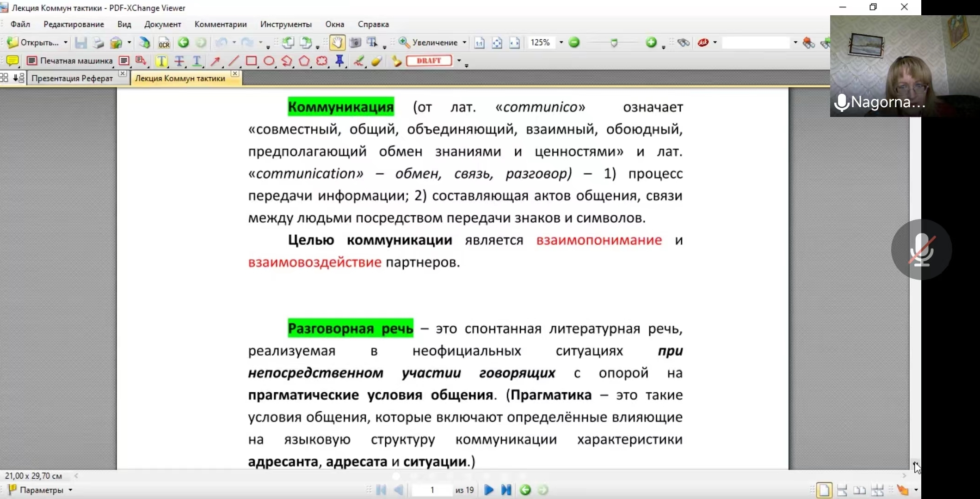Screen dimensions: 980x499
Task: Switch to Презентация Реферат tab
Action: (x=72, y=78)
